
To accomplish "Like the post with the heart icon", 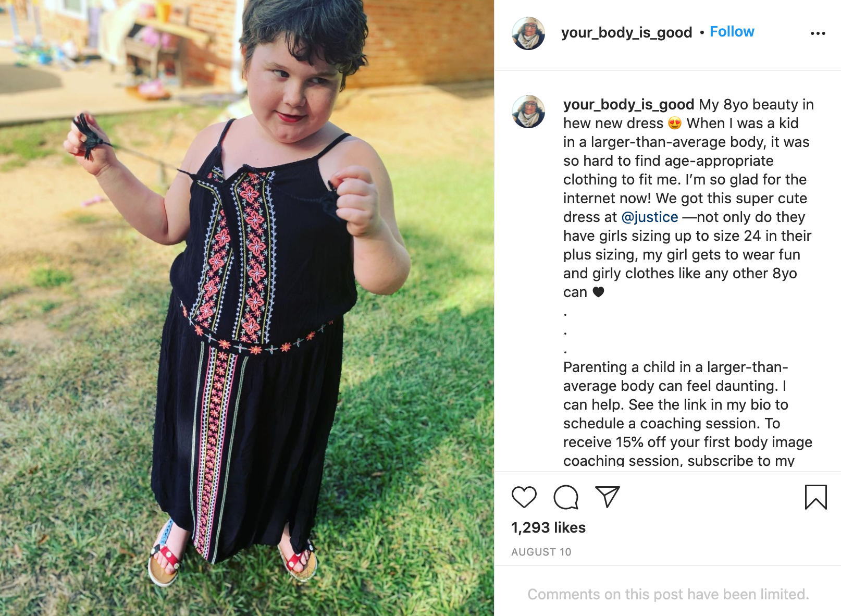I will click(524, 497).
